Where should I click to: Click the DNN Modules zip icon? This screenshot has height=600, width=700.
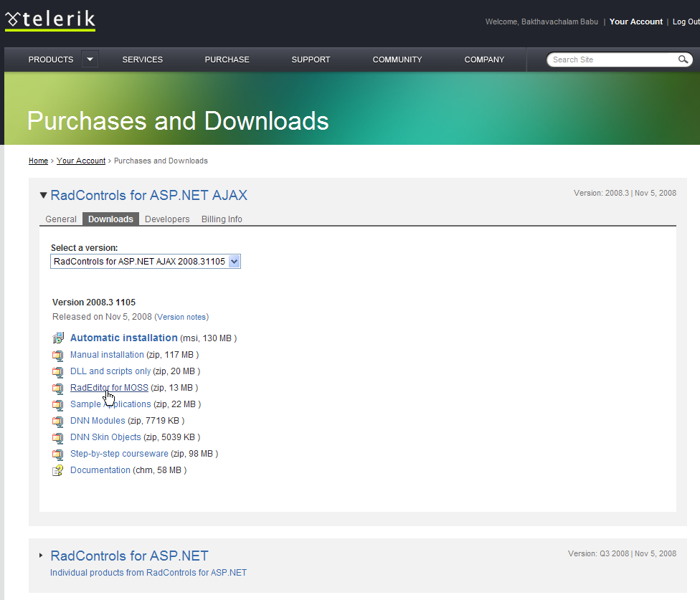pos(58,421)
